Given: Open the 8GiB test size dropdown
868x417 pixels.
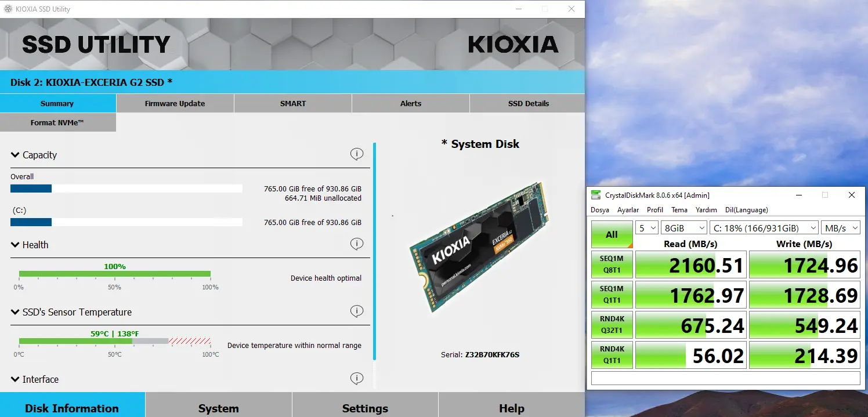Looking at the screenshot, I should [x=684, y=228].
